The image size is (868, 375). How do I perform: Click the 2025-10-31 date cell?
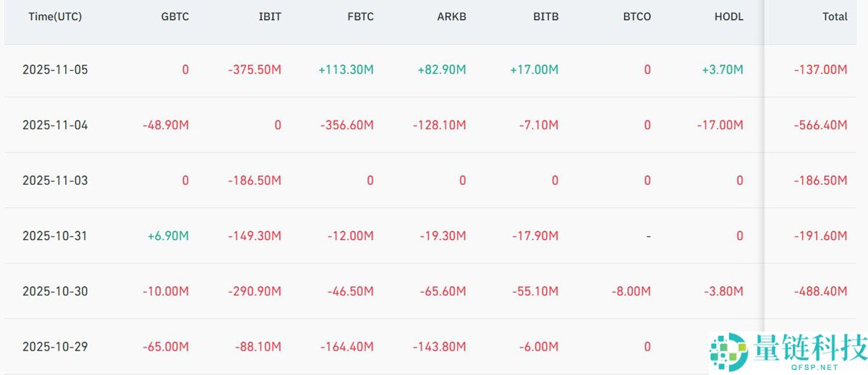point(55,236)
